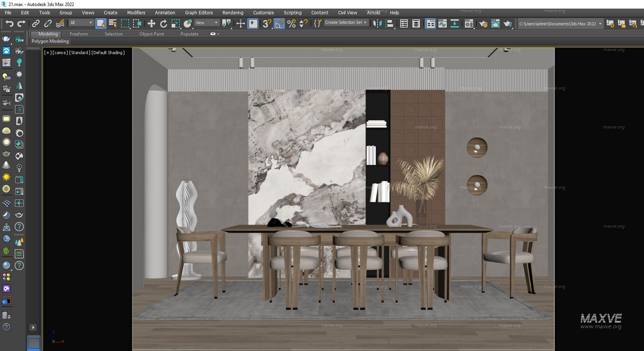644x351 pixels.
Task: Click the [Default Shading] viewport label
Action: (x=108, y=53)
